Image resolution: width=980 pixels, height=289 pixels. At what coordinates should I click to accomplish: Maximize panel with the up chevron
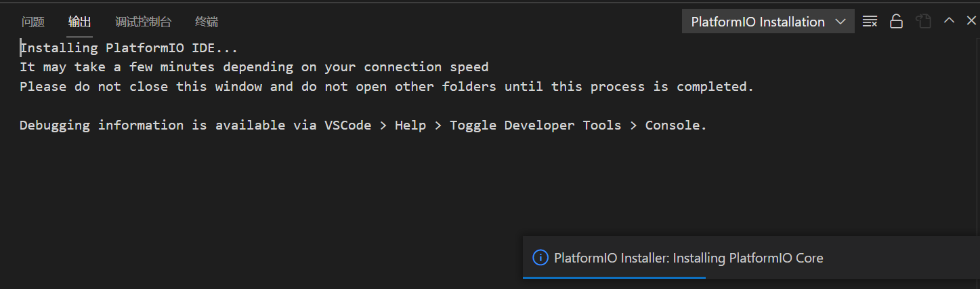click(x=949, y=21)
